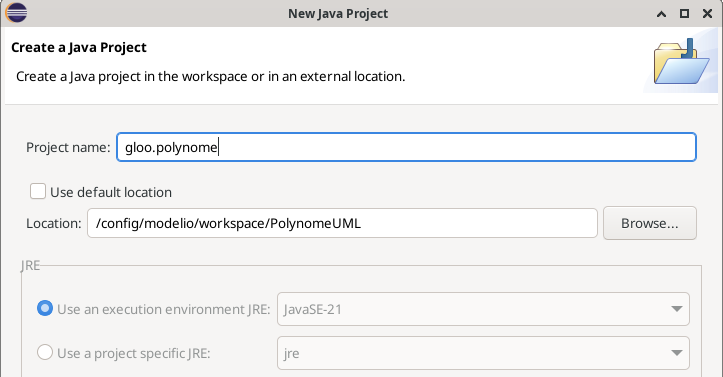Roll up the window with the caret icon
This screenshot has width=723, height=377.
(x=661, y=14)
